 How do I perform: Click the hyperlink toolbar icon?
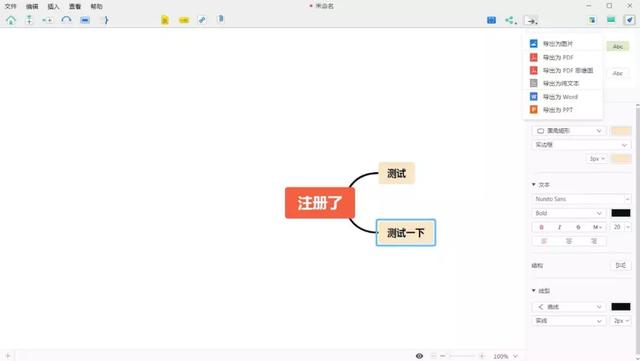coord(202,20)
